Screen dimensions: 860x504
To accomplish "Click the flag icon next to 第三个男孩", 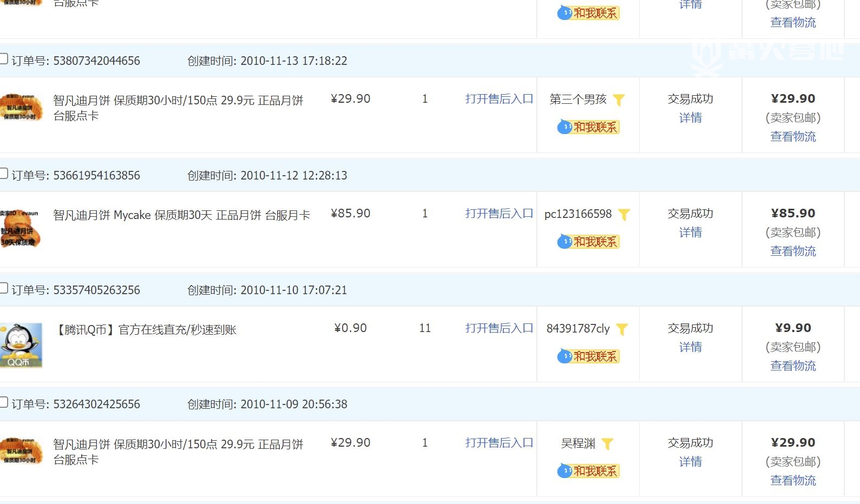I will [x=619, y=100].
